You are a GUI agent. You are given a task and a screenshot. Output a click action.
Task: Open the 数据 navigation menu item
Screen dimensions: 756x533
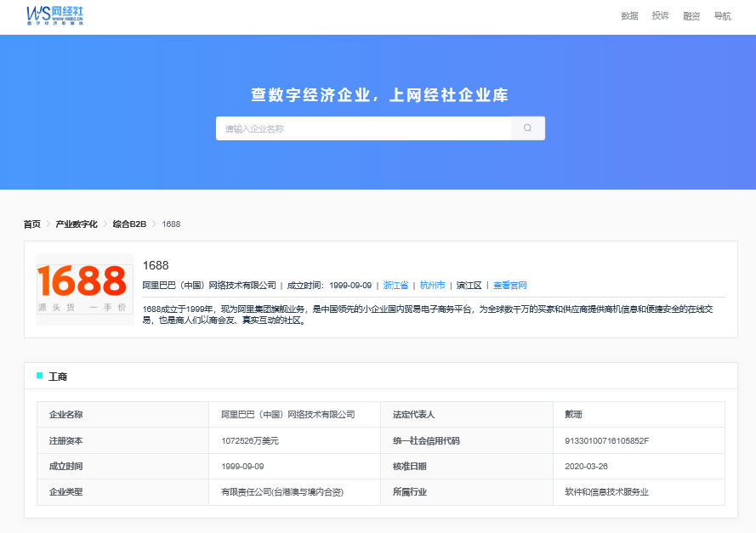[629, 16]
